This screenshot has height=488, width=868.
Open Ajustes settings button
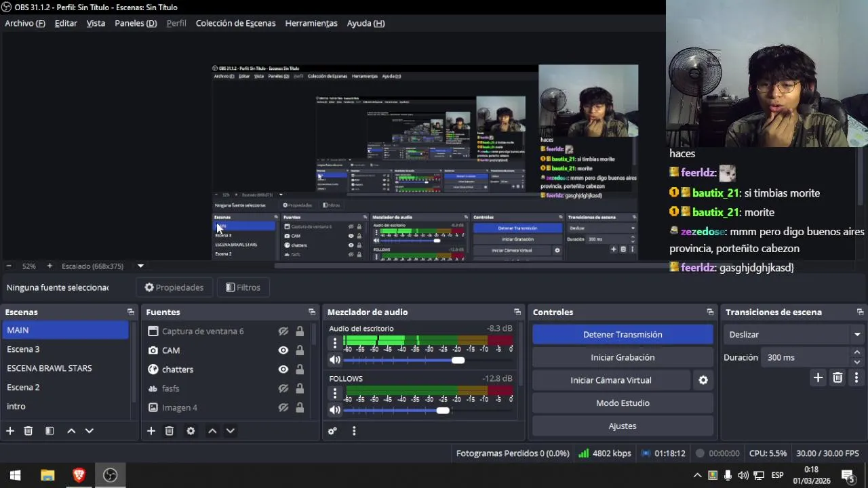[623, 426]
